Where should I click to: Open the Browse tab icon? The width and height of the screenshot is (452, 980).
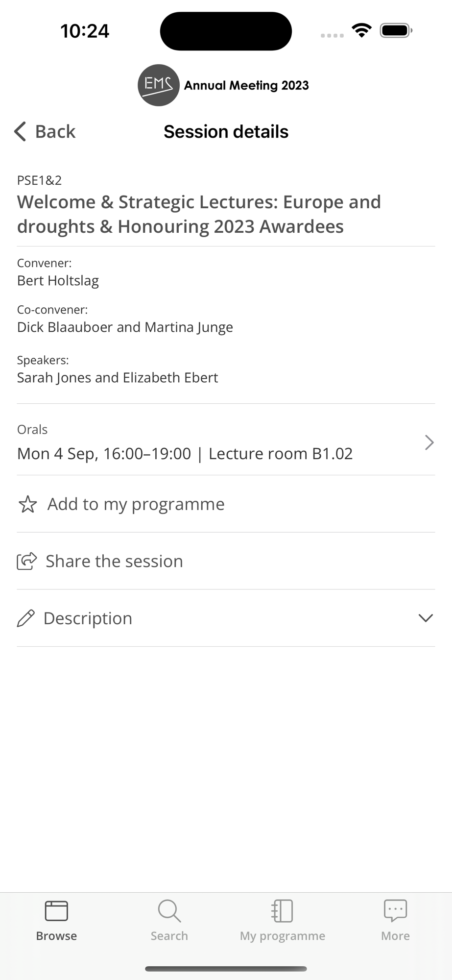(x=56, y=911)
